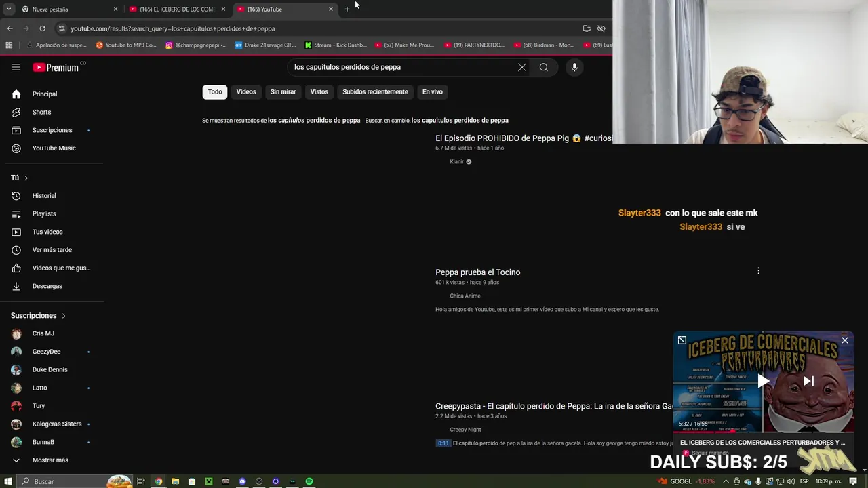Start voice search with the microphone icon
This screenshot has height=488, width=868.
(574, 67)
